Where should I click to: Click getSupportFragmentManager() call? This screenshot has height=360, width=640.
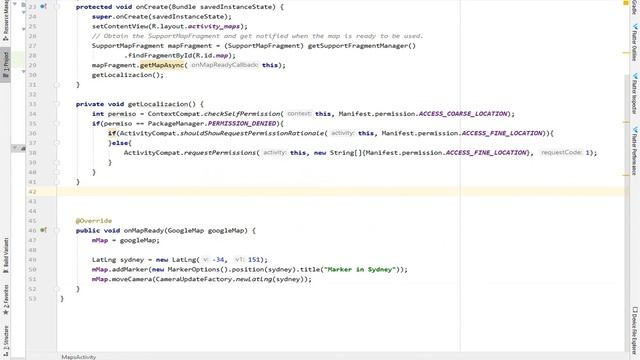362,46
